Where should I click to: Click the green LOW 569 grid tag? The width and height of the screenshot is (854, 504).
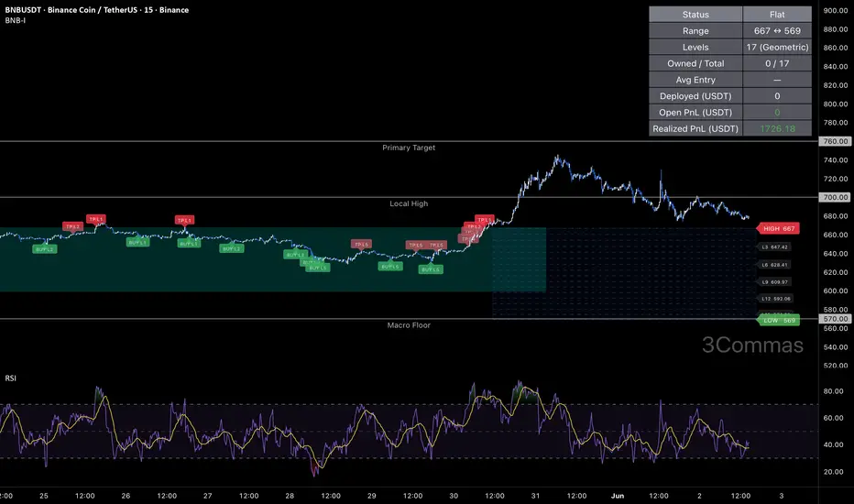(778, 321)
